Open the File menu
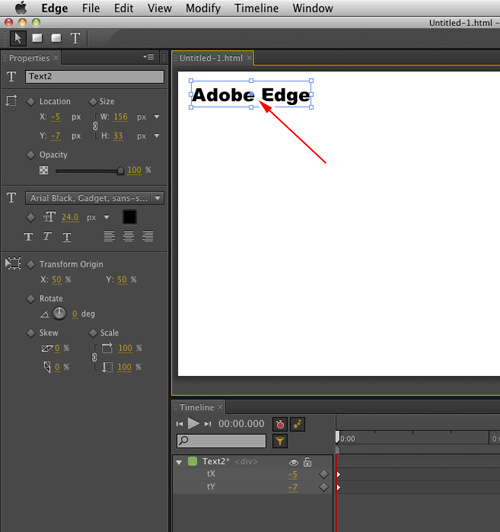The height and width of the screenshot is (532, 500). tap(91, 8)
